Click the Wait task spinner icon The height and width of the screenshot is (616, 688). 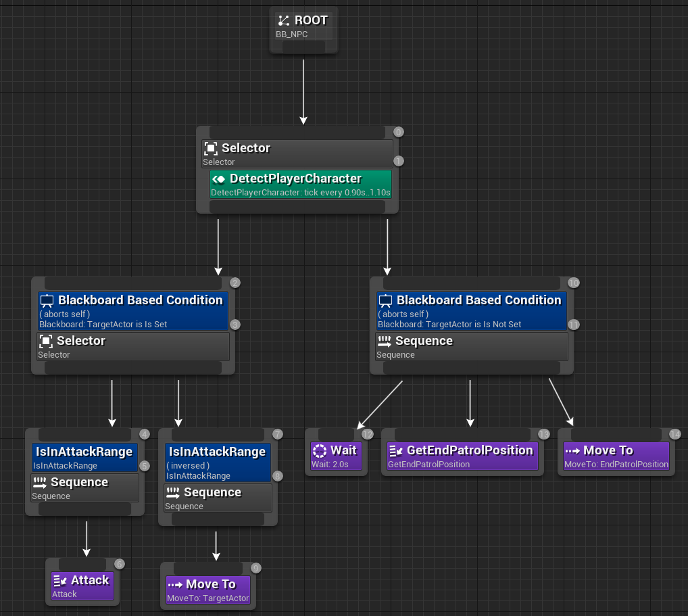click(x=320, y=451)
